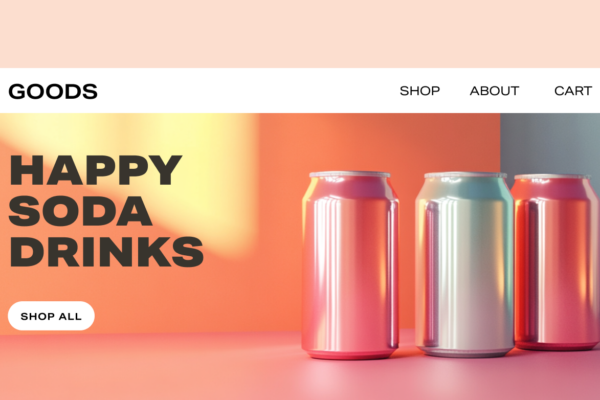The image size is (600, 400).
Task: Click the word DRINKS in headline
Action: (x=106, y=251)
